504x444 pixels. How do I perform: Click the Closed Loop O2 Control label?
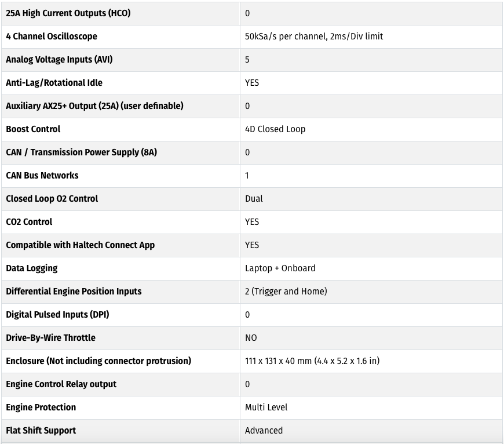pyautogui.click(x=52, y=198)
